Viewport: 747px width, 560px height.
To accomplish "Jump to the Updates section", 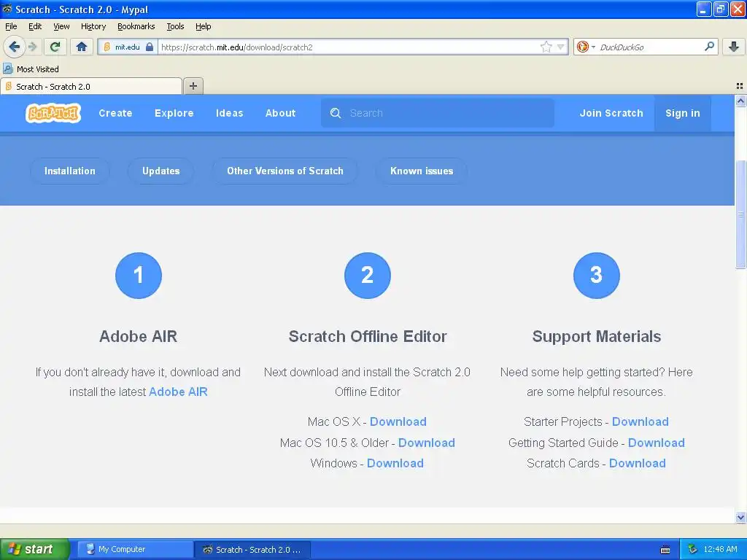I will click(161, 171).
